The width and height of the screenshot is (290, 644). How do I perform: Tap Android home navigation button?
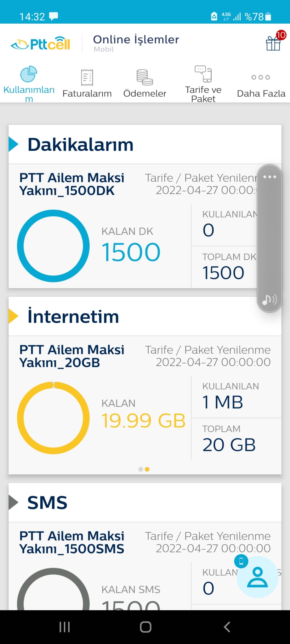[145, 627]
